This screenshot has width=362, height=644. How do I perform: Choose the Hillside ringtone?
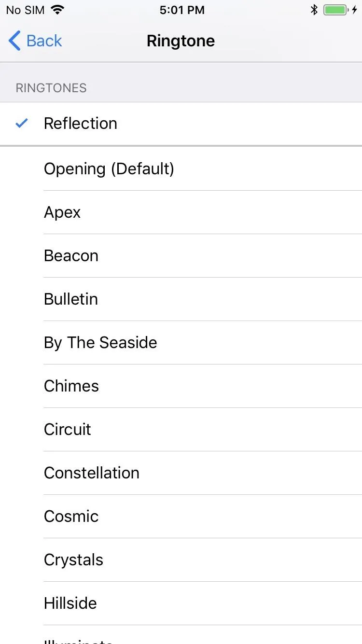tap(181, 603)
